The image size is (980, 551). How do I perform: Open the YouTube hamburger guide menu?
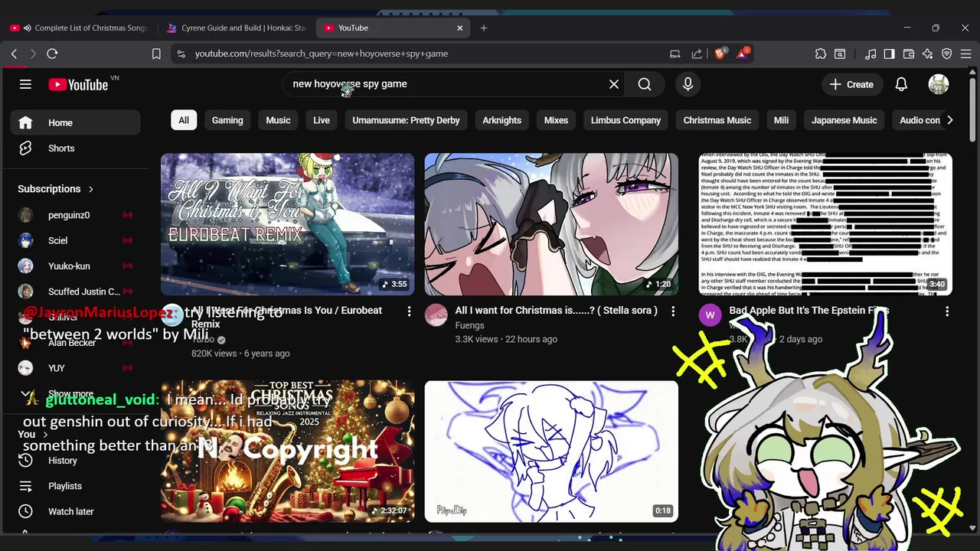[25, 84]
